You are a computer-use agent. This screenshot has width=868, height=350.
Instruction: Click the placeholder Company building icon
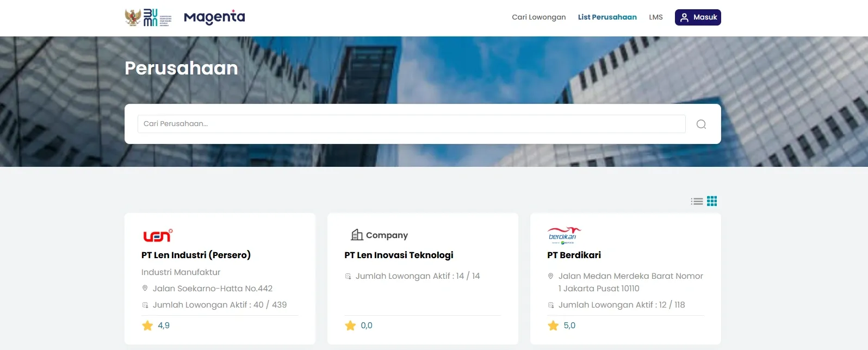357,235
